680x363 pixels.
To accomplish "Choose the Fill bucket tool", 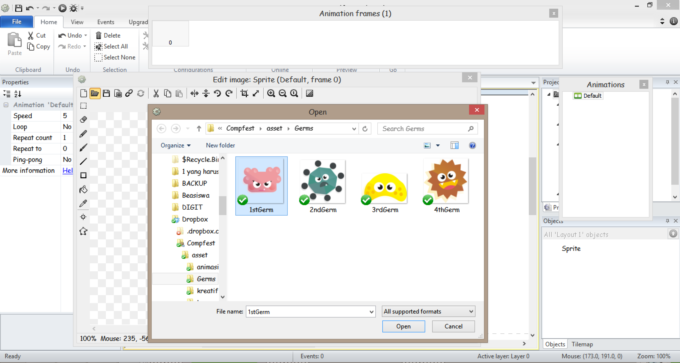I will click(x=84, y=189).
